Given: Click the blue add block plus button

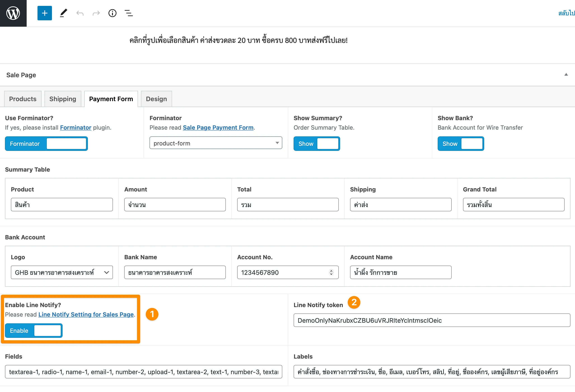Looking at the screenshot, I should [x=44, y=13].
